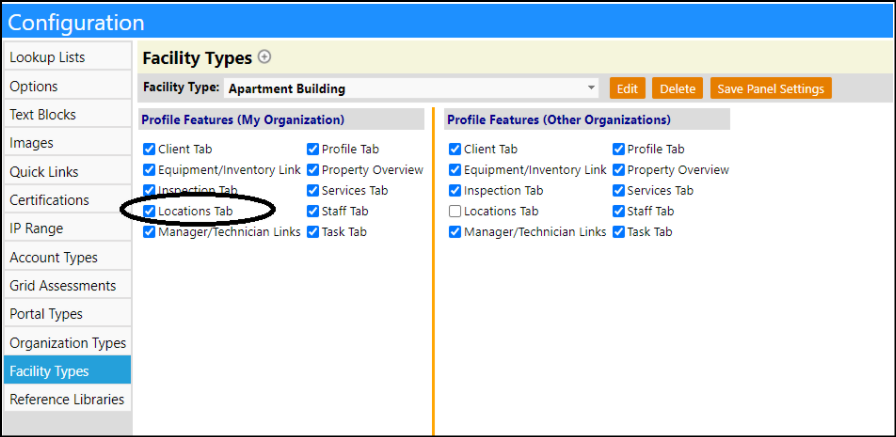Enable Locations Tab under Other Organizations

tap(455, 211)
